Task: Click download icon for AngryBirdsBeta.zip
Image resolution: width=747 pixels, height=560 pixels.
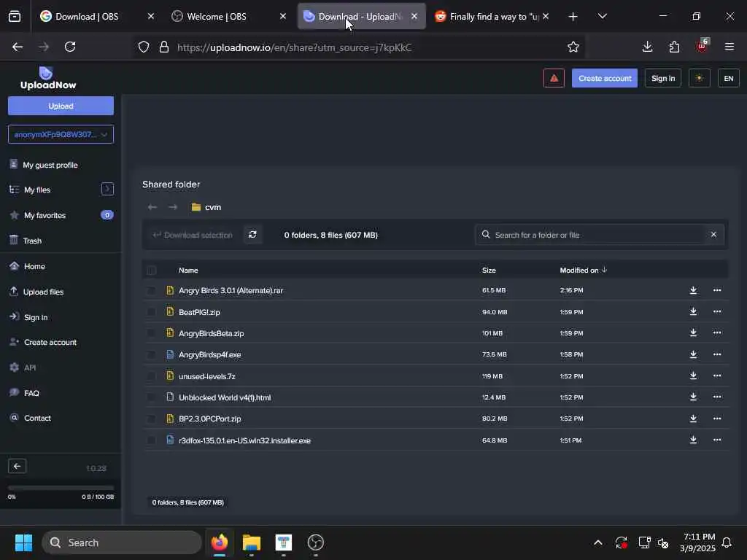Action: pyautogui.click(x=693, y=332)
